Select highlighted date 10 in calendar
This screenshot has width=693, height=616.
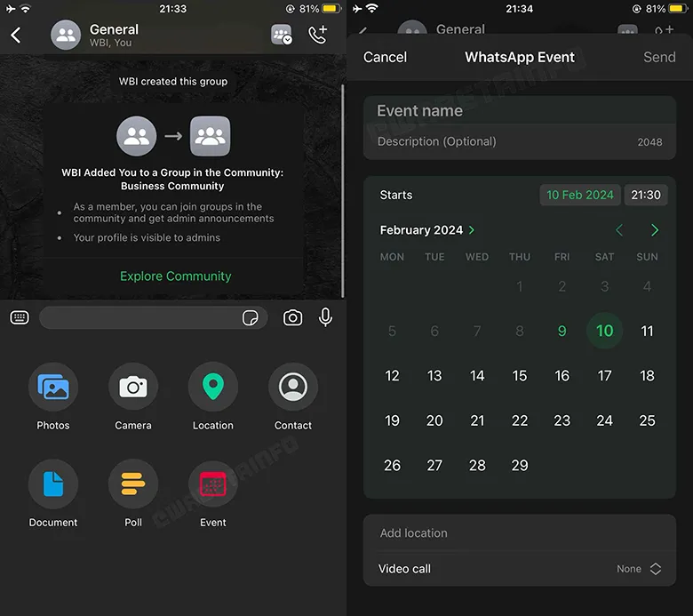(604, 331)
